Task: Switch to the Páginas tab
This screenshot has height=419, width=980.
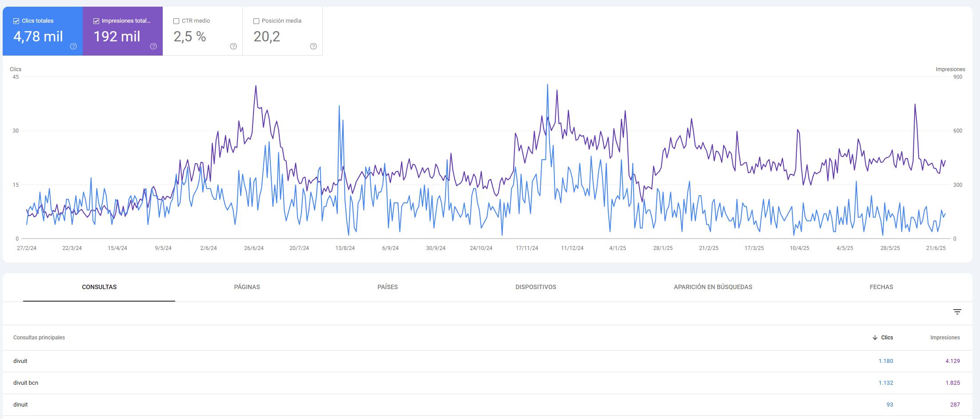Action: [247, 287]
